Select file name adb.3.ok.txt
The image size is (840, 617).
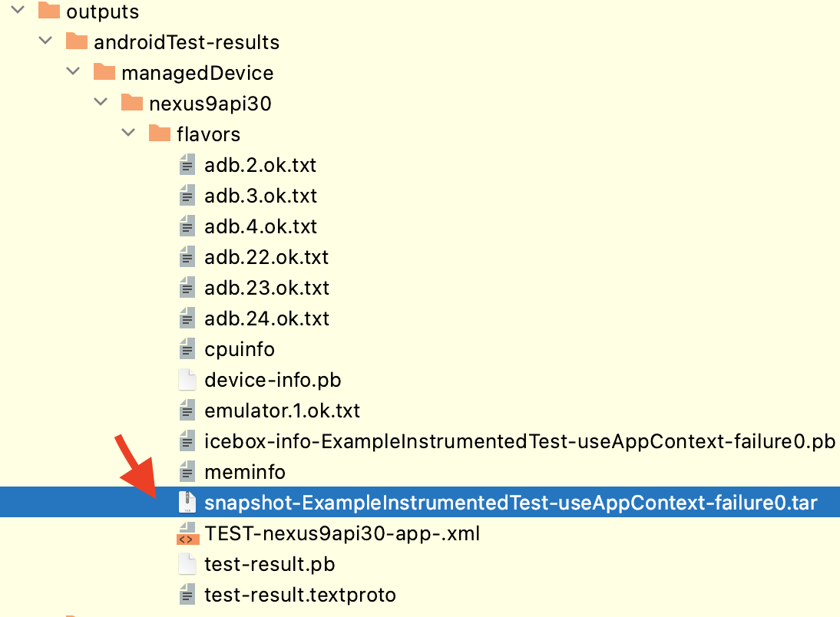tap(261, 195)
